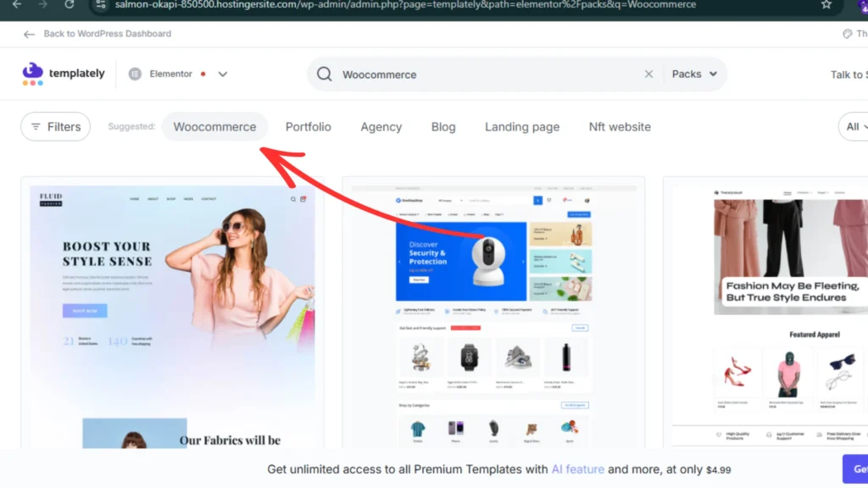Click the Talk to support link

click(x=849, y=75)
